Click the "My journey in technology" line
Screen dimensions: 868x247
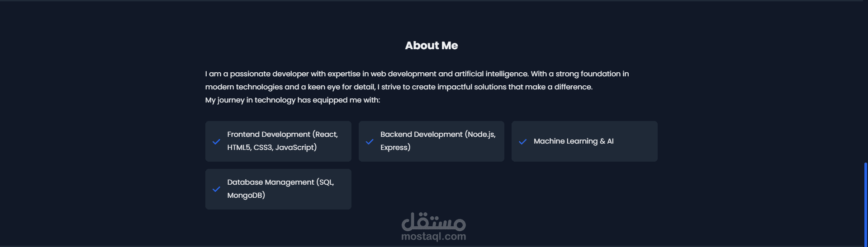coord(292,100)
